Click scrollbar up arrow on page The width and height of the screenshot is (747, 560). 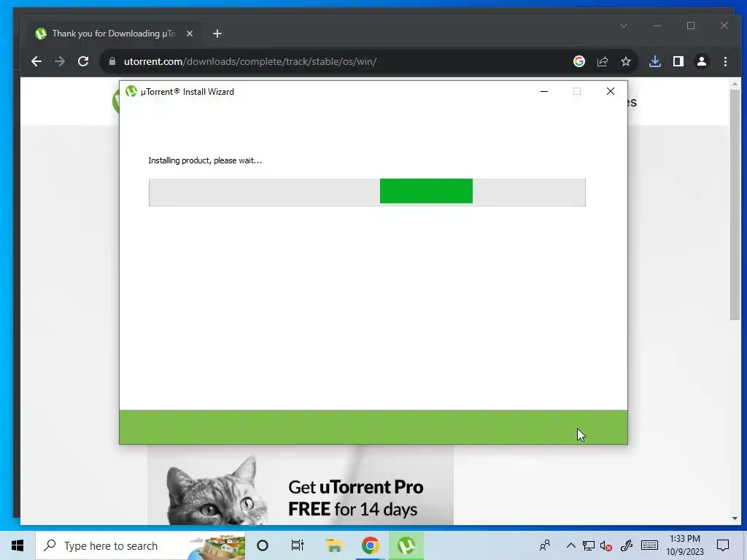coord(735,84)
